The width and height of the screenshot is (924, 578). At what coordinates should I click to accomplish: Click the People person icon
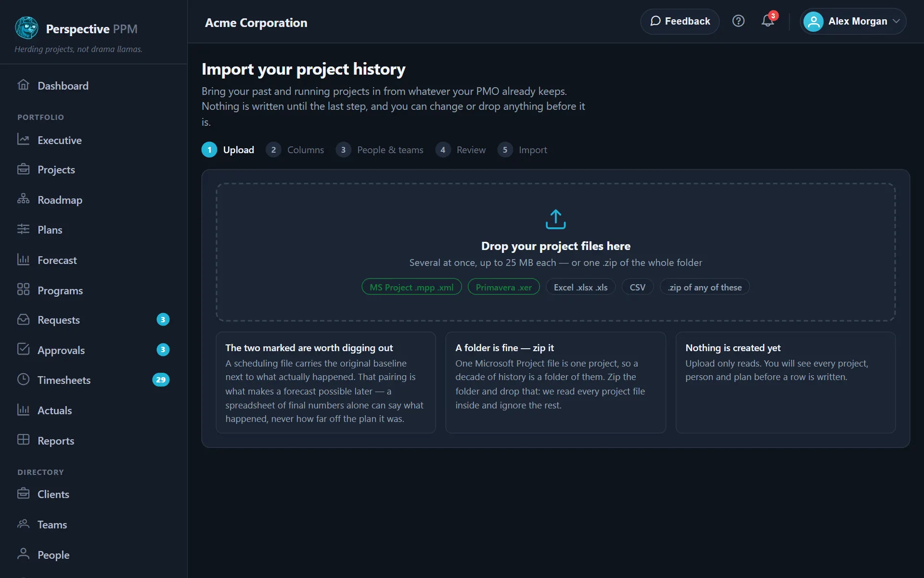(x=23, y=553)
